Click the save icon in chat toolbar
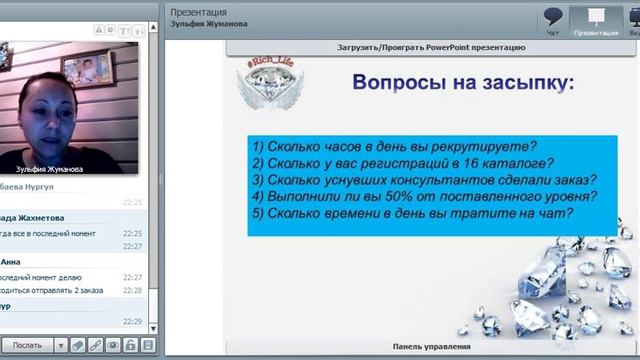Image resolution: width=640 pixels, height=360 pixels. (x=148, y=345)
